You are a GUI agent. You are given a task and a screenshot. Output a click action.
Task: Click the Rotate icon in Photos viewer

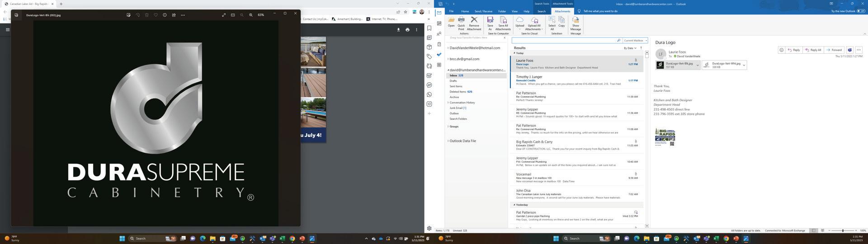click(x=138, y=15)
